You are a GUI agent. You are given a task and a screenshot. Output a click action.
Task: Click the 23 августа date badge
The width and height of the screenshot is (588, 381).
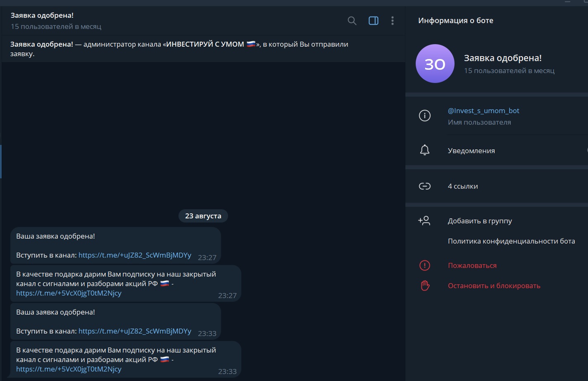pyautogui.click(x=203, y=216)
